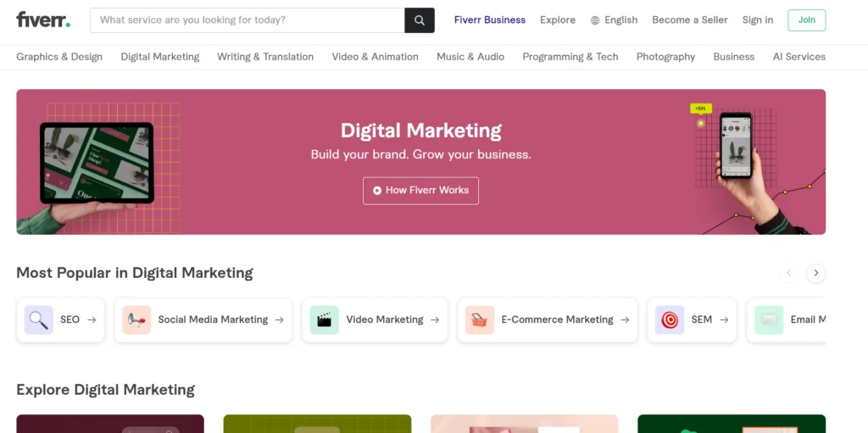868x433 pixels.
Task: Open the E-Commerce Marketing card
Action: coord(548,320)
